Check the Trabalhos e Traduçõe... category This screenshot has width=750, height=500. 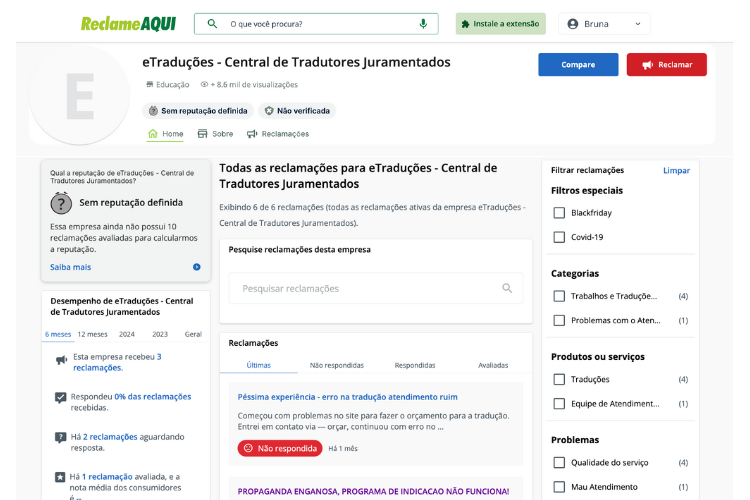click(x=559, y=296)
